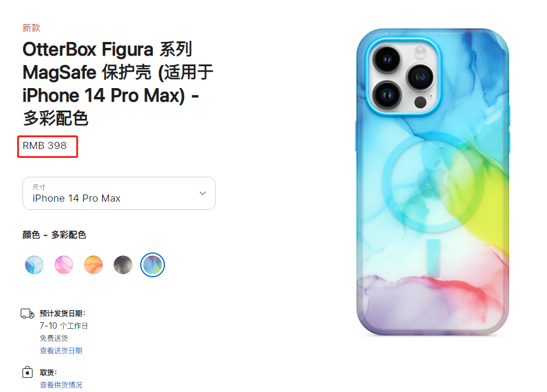This screenshot has width=547, height=392.
Task: Click the OtterBox Figura product title
Action: click(x=118, y=84)
